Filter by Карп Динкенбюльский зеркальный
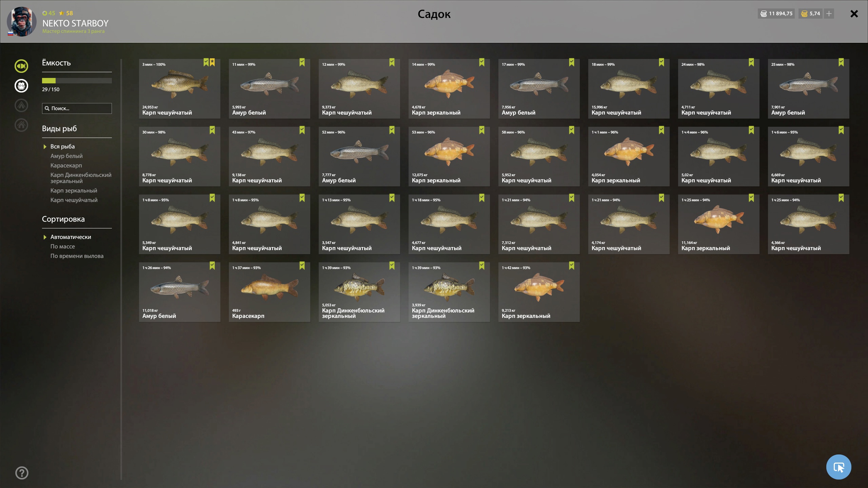The height and width of the screenshot is (488, 868). 81,178
